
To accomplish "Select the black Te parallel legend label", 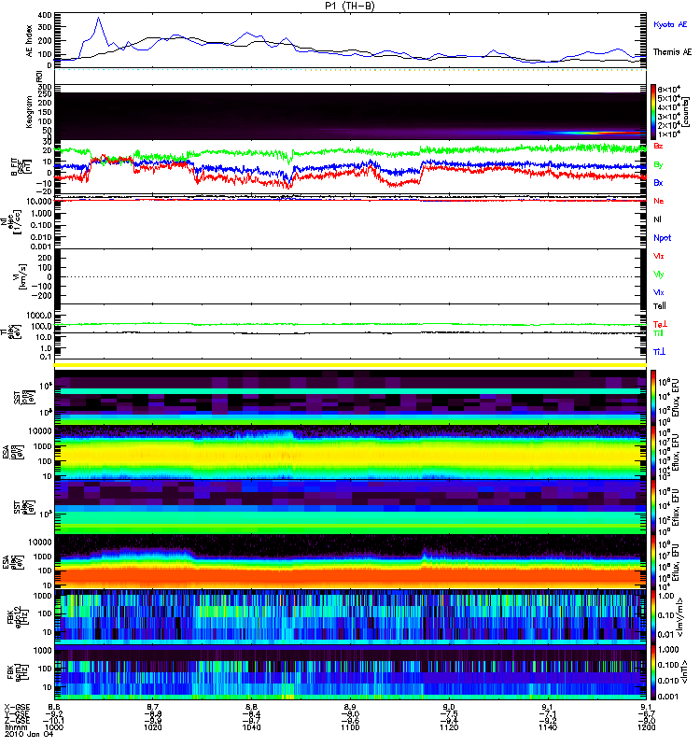I will [x=659, y=306].
